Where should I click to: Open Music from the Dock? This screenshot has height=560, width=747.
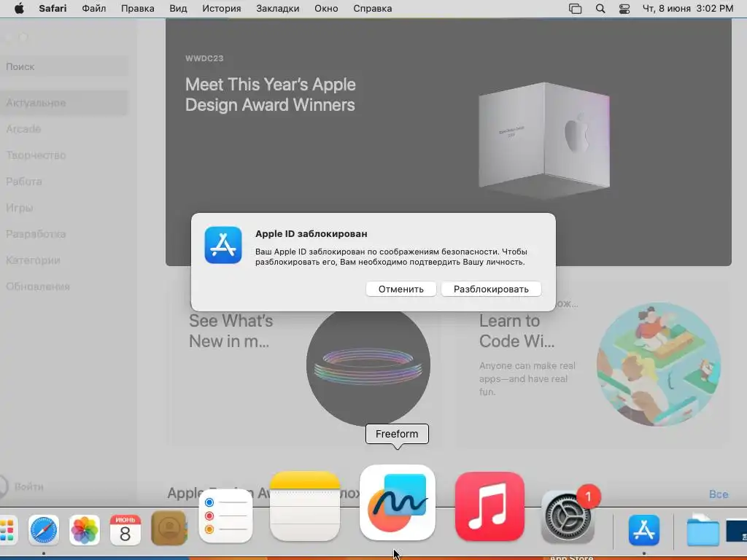[489, 507]
